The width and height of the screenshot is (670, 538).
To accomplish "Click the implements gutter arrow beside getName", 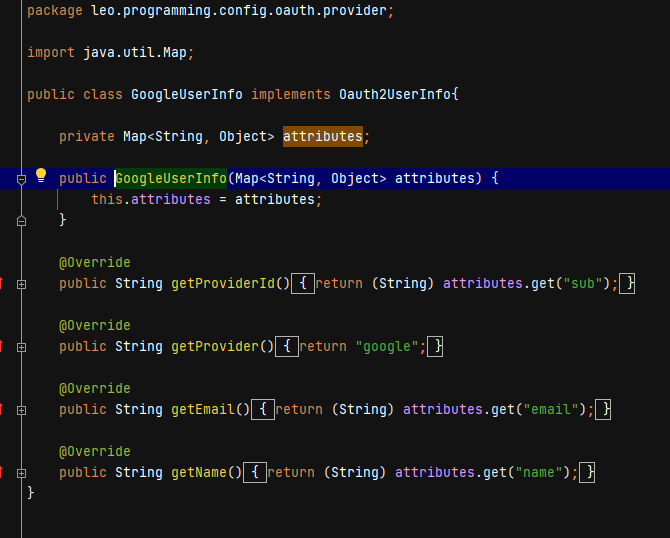I will point(1,472).
